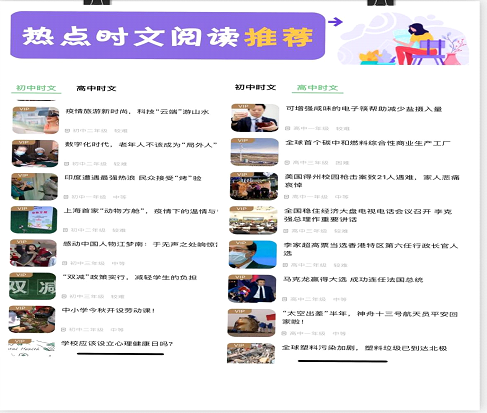Open article 马克龙赢得大选 成功连任法国总统

coord(353,279)
